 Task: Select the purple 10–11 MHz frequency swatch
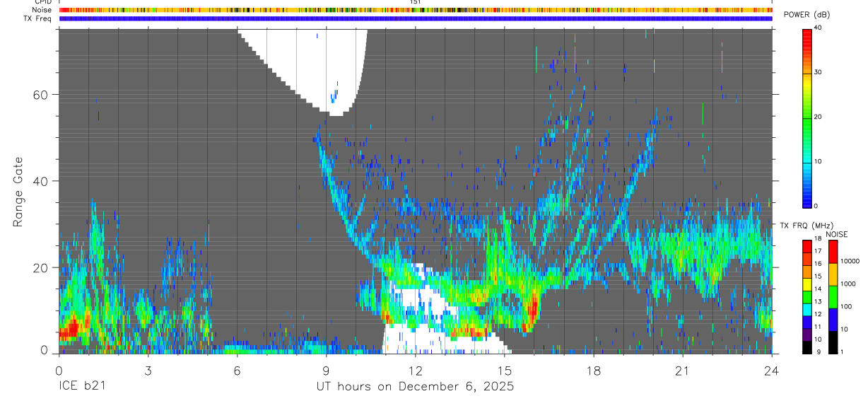coord(807,335)
